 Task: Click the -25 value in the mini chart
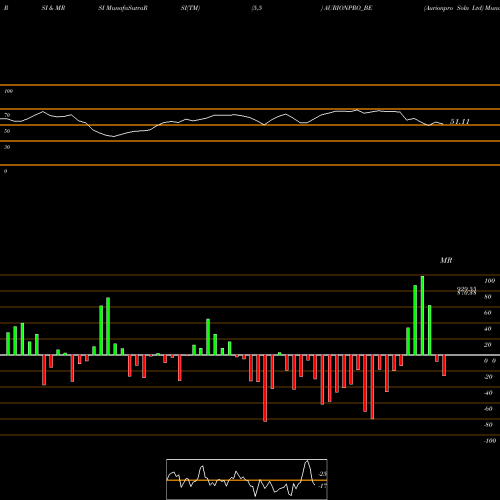[x=323, y=474]
